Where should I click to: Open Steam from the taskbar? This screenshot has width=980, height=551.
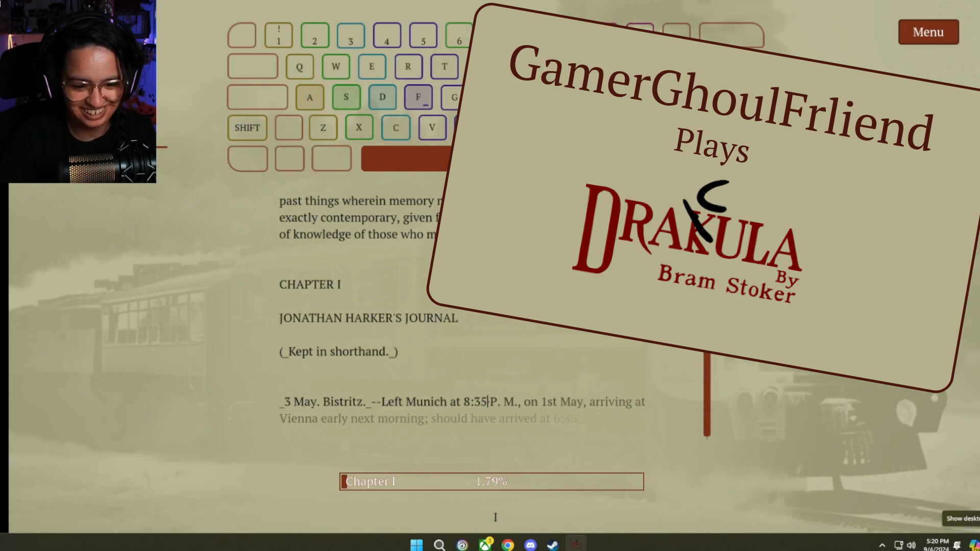[x=553, y=545]
